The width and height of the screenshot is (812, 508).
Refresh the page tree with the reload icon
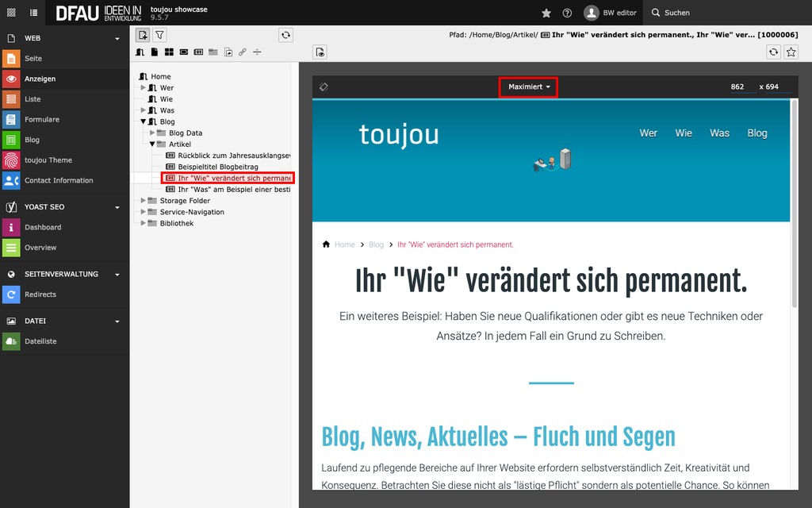(x=285, y=35)
